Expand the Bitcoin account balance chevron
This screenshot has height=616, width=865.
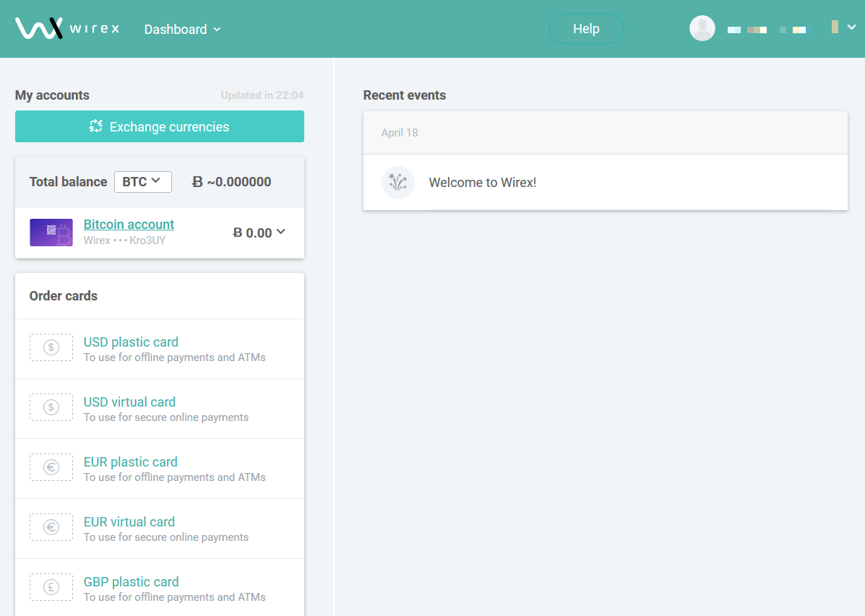pos(281,232)
